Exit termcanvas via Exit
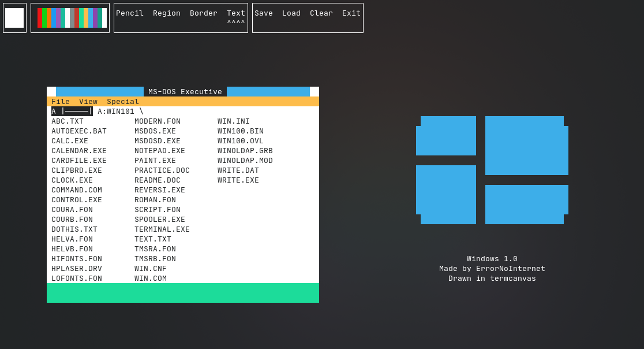The height and width of the screenshot is (349, 644). [351, 13]
